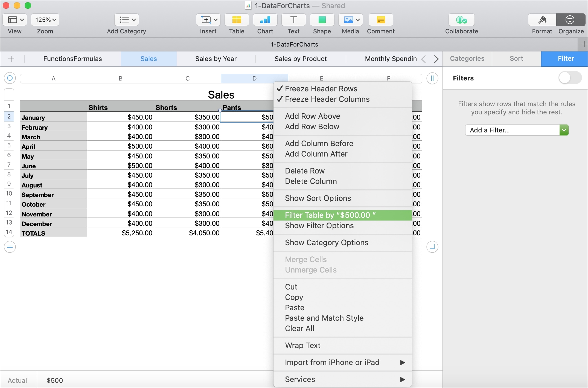Click the add-row handle below table
Image resolution: width=588 pixels, height=388 pixels.
coord(10,247)
